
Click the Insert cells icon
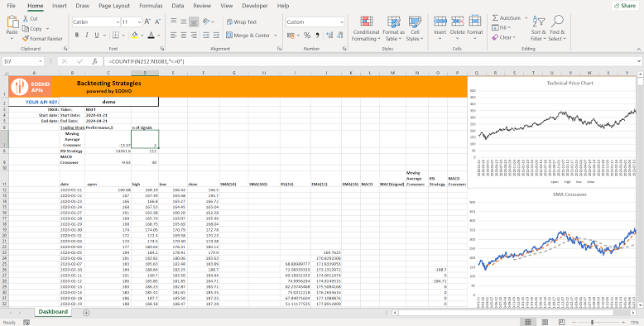[x=440, y=22]
